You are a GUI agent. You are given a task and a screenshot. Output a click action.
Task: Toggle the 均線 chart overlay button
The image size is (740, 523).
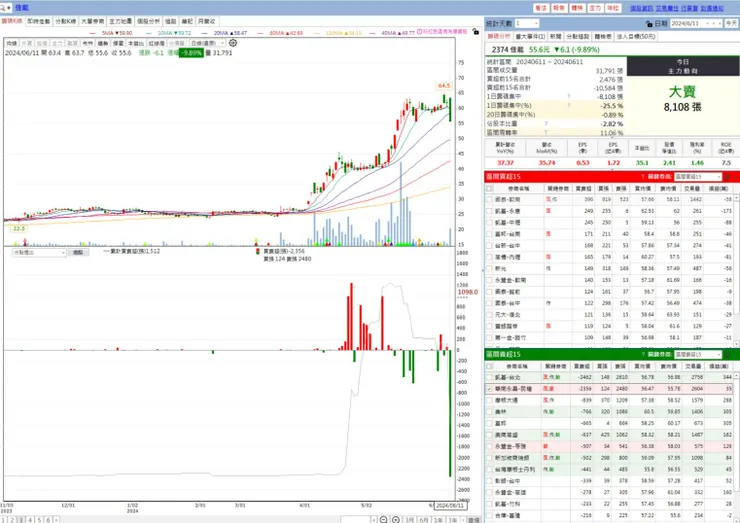tap(11, 43)
